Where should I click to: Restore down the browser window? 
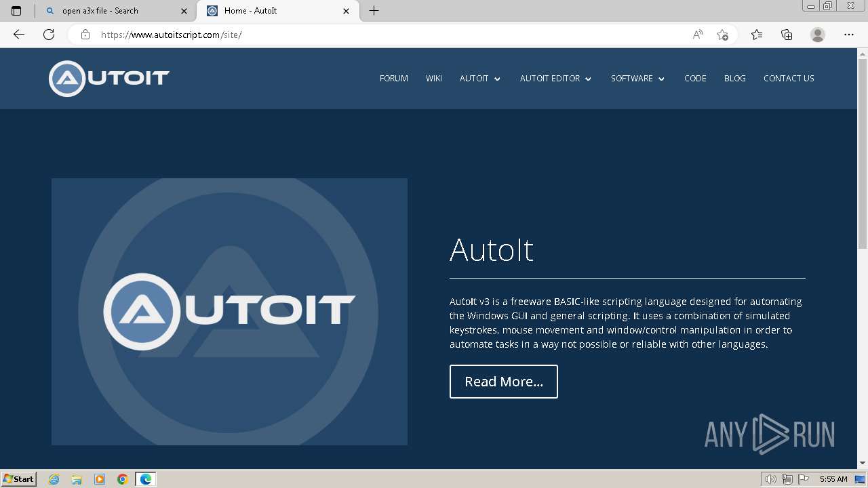tap(828, 6)
